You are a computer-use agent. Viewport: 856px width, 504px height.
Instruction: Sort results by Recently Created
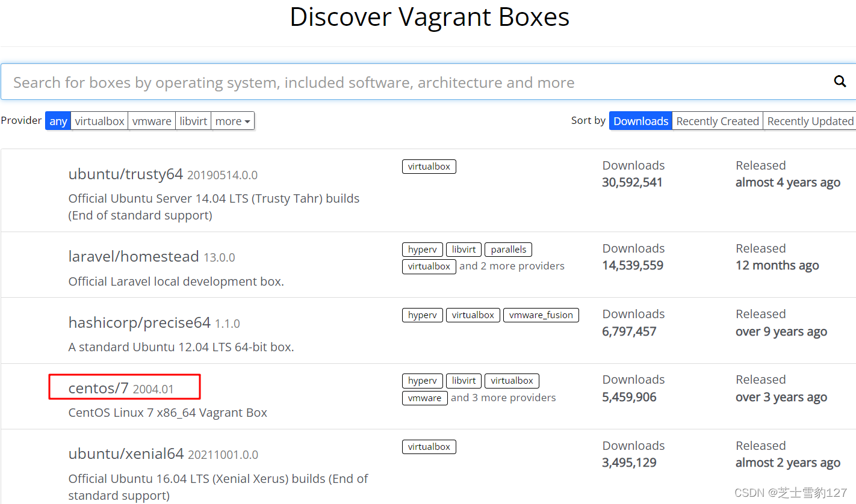717,121
